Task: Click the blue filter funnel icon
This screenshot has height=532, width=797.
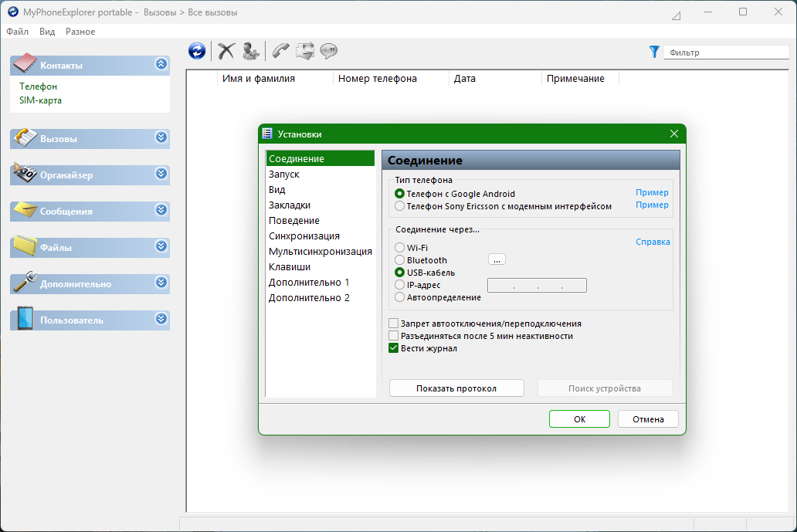Action: click(x=654, y=52)
